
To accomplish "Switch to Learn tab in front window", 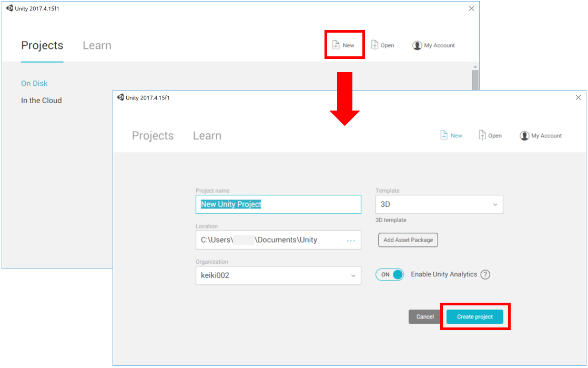I will tap(207, 135).
